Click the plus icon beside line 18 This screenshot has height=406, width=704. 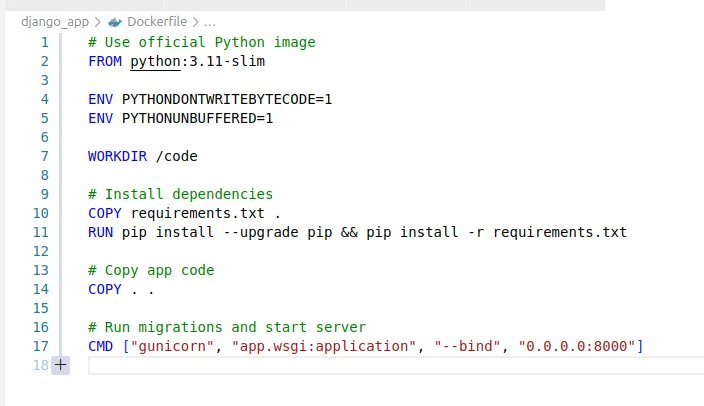click(61, 365)
